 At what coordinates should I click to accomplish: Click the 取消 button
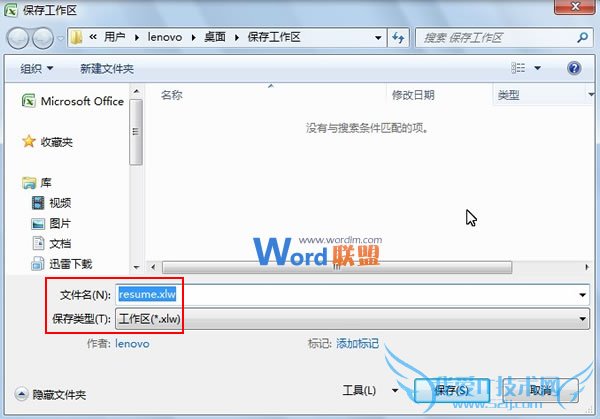(540, 390)
